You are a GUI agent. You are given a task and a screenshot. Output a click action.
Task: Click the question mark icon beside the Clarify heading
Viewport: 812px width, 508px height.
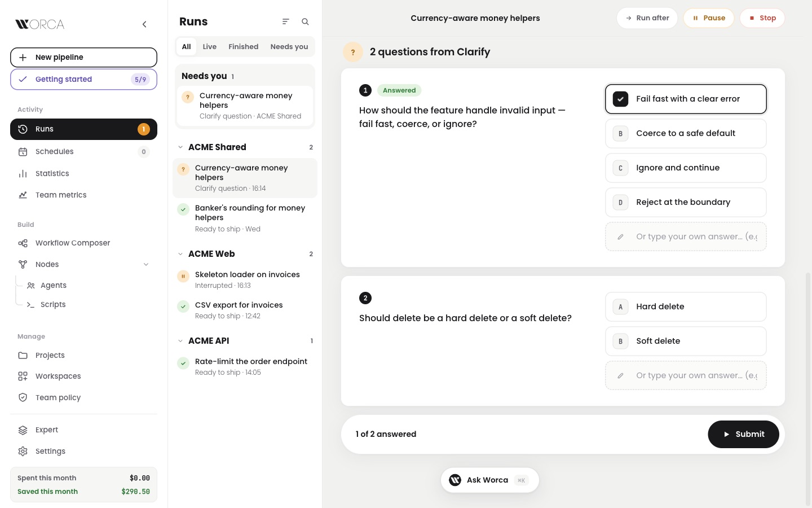(x=353, y=52)
